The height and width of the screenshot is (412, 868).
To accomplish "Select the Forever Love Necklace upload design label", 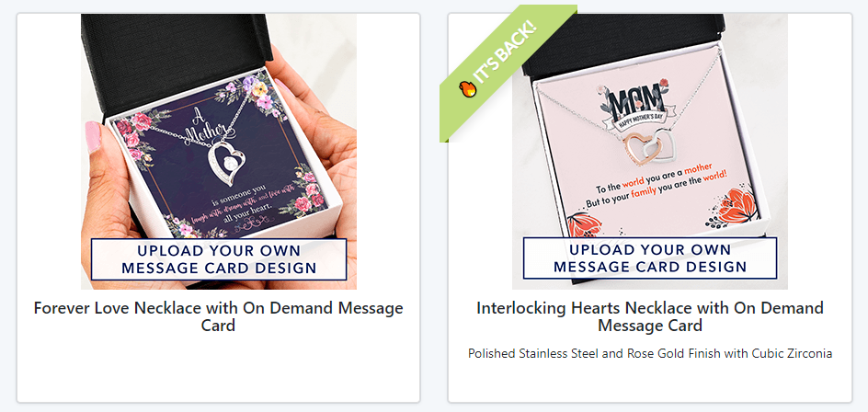I will [x=219, y=259].
